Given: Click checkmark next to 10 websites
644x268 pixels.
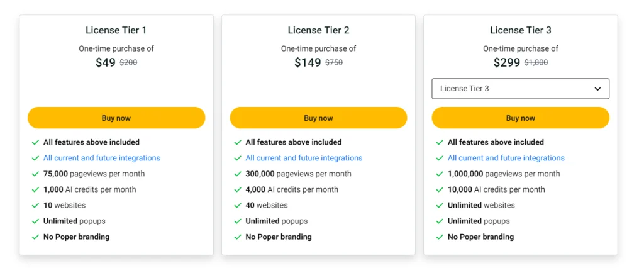Looking at the screenshot, I should pyautogui.click(x=35, y=206).
